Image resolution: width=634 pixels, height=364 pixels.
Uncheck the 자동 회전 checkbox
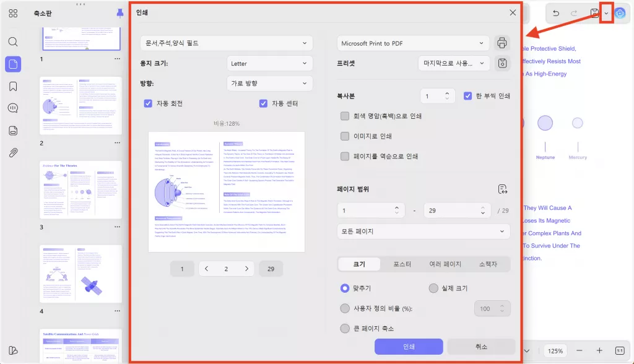[148, 103]
